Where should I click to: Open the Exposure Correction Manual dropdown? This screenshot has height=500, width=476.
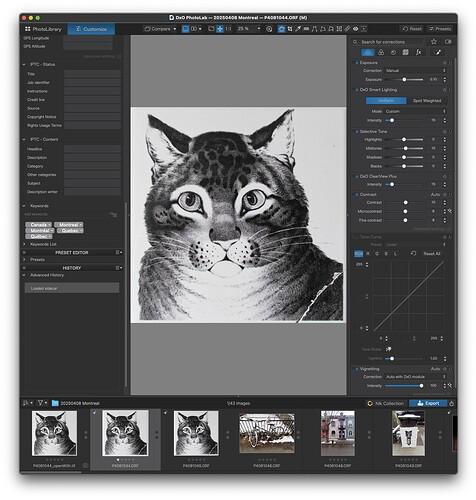point(416,71)
